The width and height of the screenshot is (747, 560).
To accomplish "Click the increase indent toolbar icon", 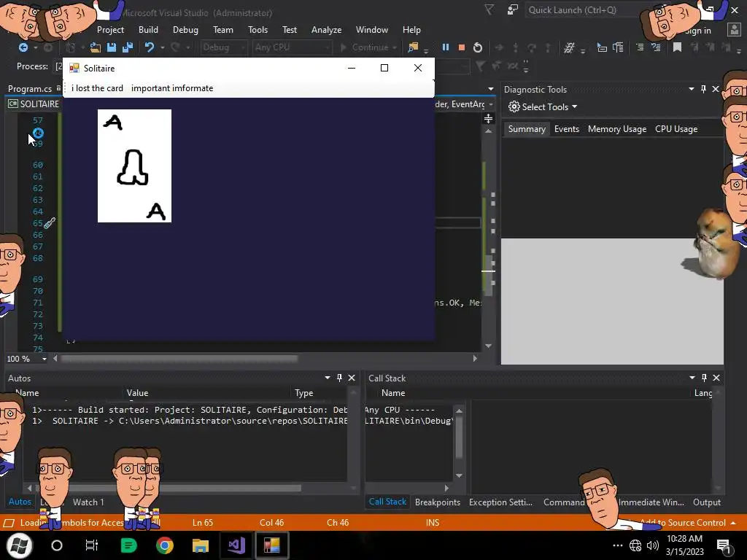I will [656, 47].
